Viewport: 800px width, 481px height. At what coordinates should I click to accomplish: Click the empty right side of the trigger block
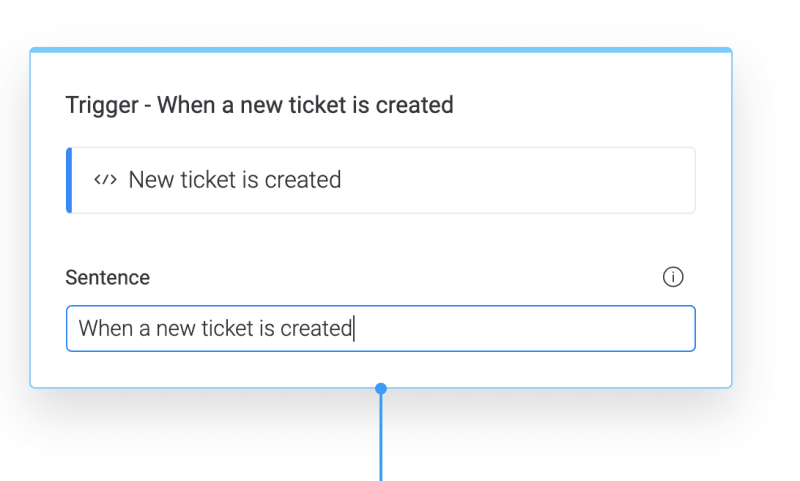pyautogui.click(x=560, y=180)
